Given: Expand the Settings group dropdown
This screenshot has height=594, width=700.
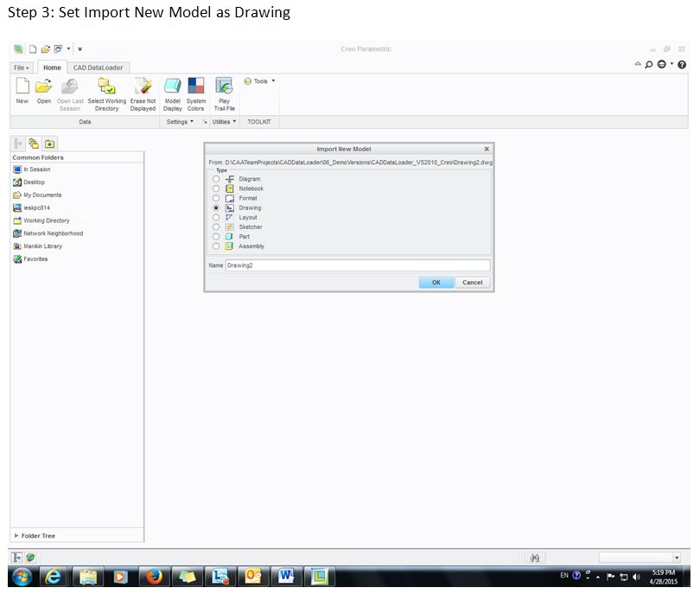Looking at the screenshot, I should (x=180, y=122).
